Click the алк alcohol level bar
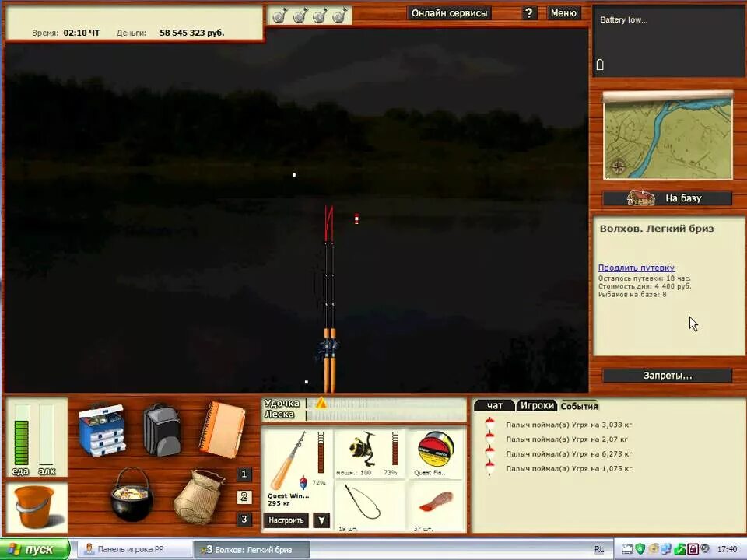747x560 pixels. tap(46, 434)
